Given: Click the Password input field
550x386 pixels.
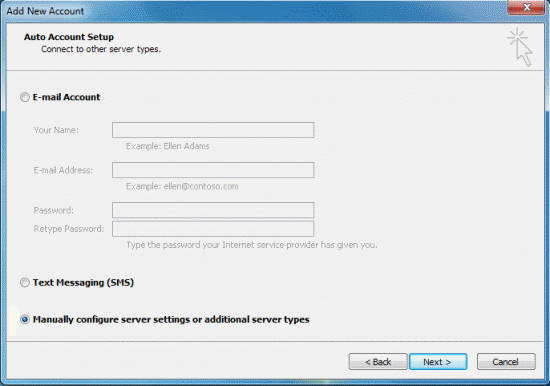Looking at the screenshot, I should pos(213,210).
